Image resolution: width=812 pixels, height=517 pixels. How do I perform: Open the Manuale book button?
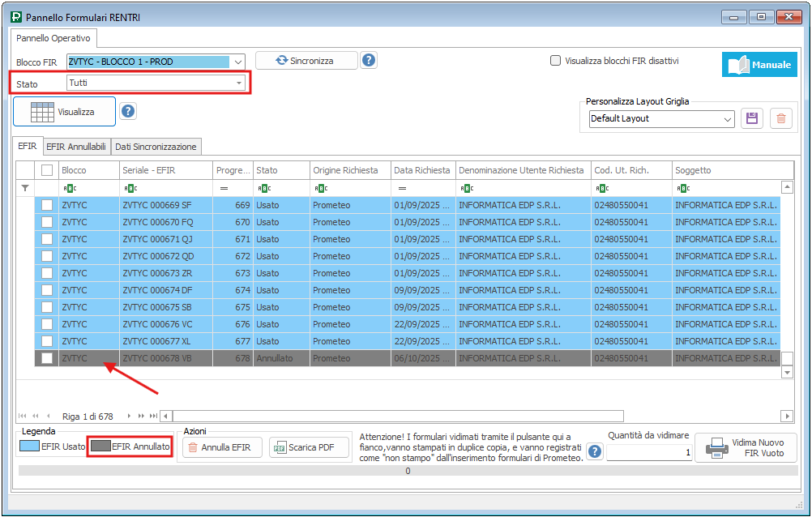point(759,65)
